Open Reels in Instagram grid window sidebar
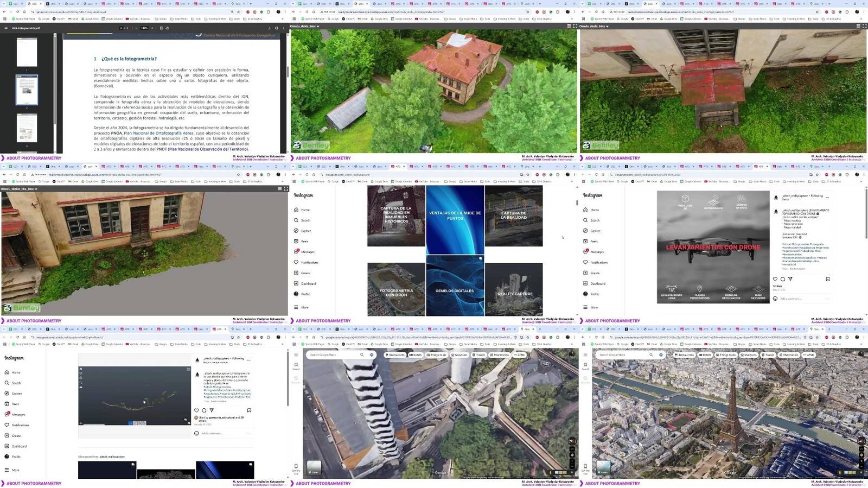Screen dimensions: 868x488 (302, 242)
